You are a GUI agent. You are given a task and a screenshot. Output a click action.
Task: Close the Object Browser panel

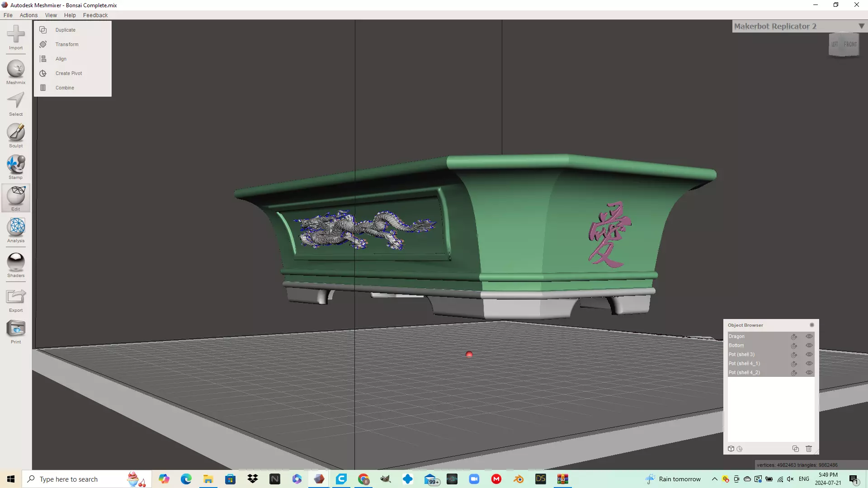point(812,325)
